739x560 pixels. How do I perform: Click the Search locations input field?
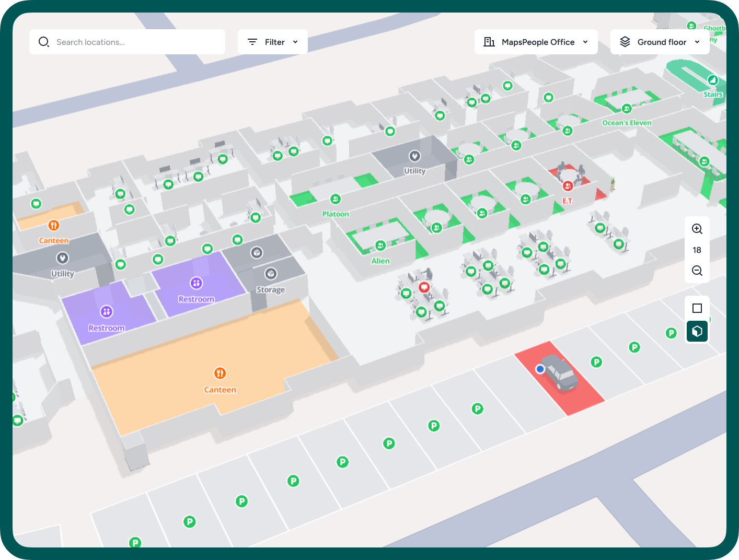coord(127,42)
